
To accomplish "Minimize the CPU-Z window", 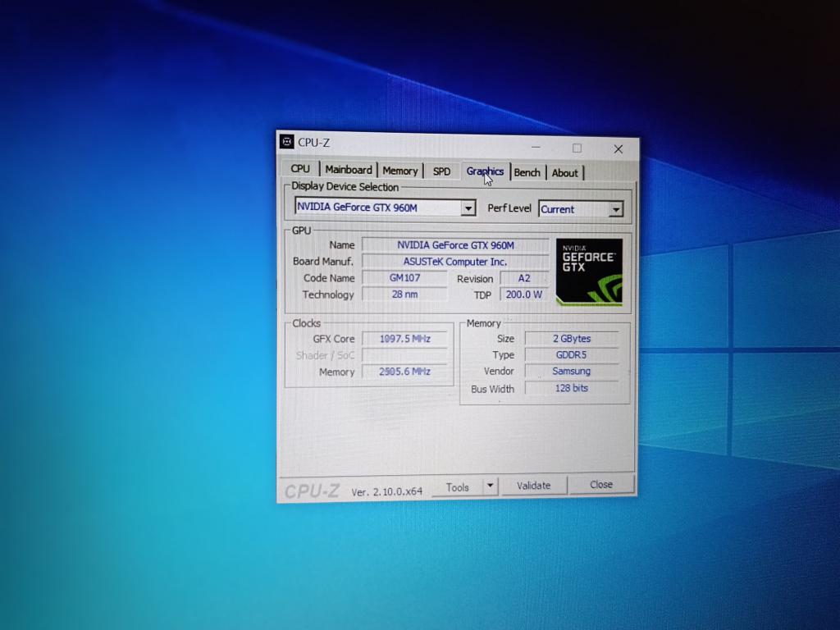I will 536,147.
